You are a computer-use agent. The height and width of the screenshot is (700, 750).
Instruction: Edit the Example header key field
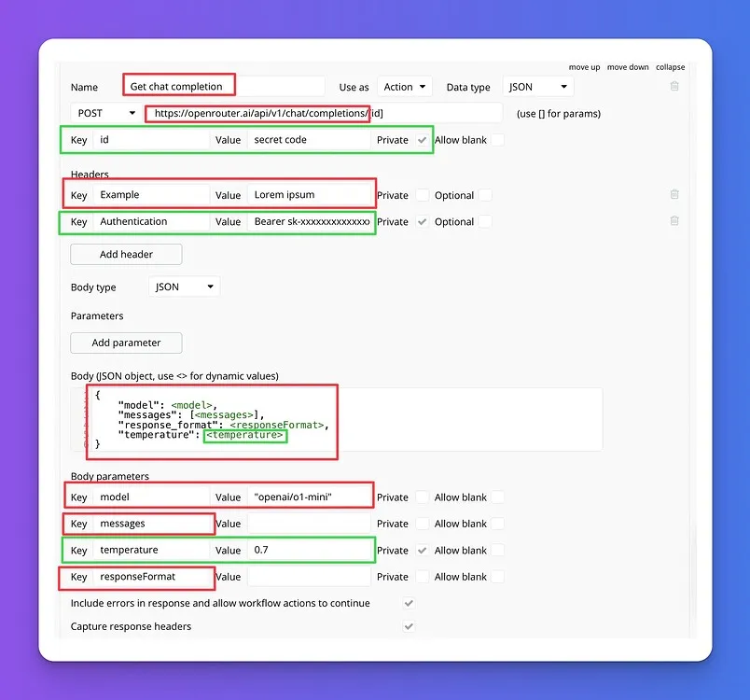coord(151,195)
